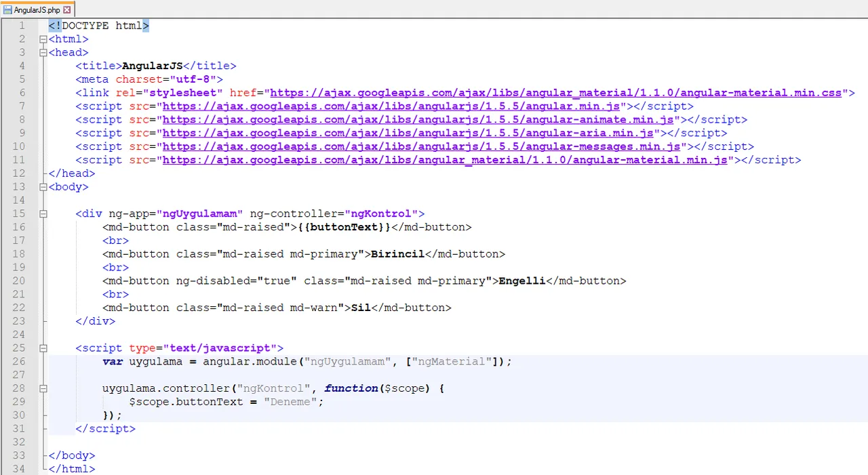Click the Engelli button label text
The height and width of the screenshot is (475, 868).
(x=522, y=281)
